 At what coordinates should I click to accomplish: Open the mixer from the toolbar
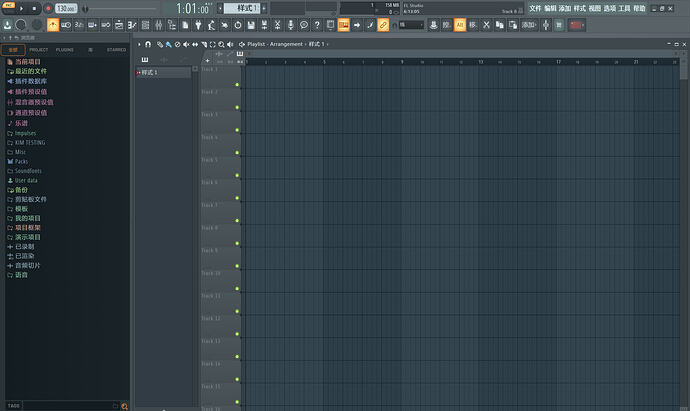pos(158,25)
